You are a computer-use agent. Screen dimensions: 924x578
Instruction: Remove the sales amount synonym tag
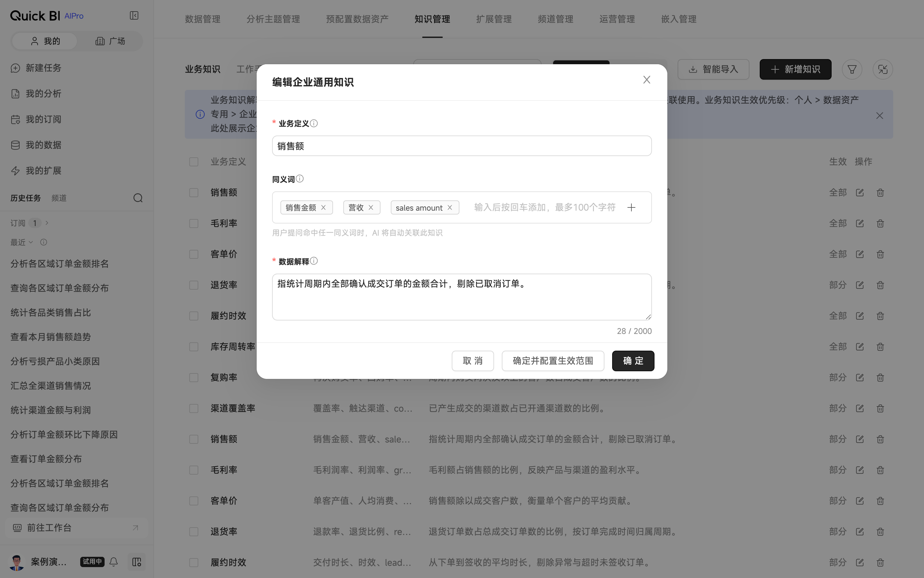(450, 207)
